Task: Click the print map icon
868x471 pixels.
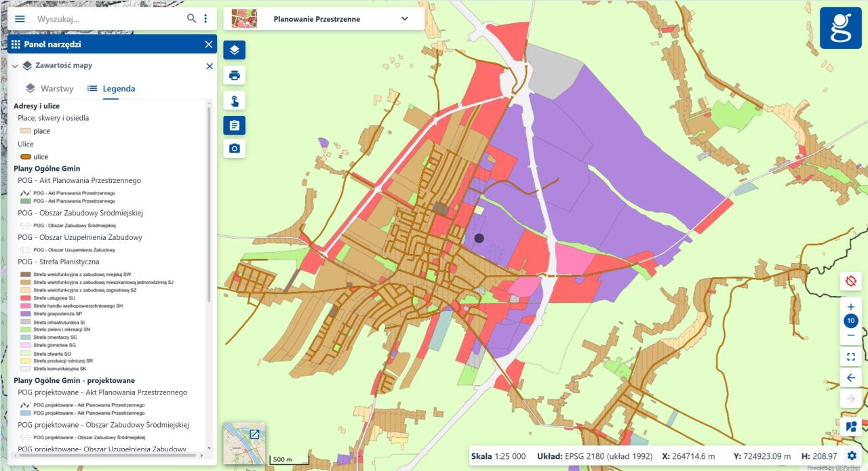Action: (234, 75)
